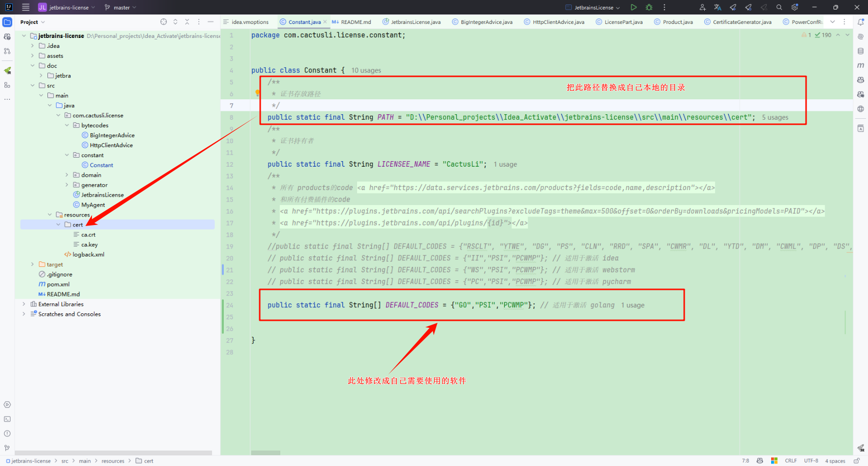Click the translate icon in title bar
868x466 pixels.
718,7
